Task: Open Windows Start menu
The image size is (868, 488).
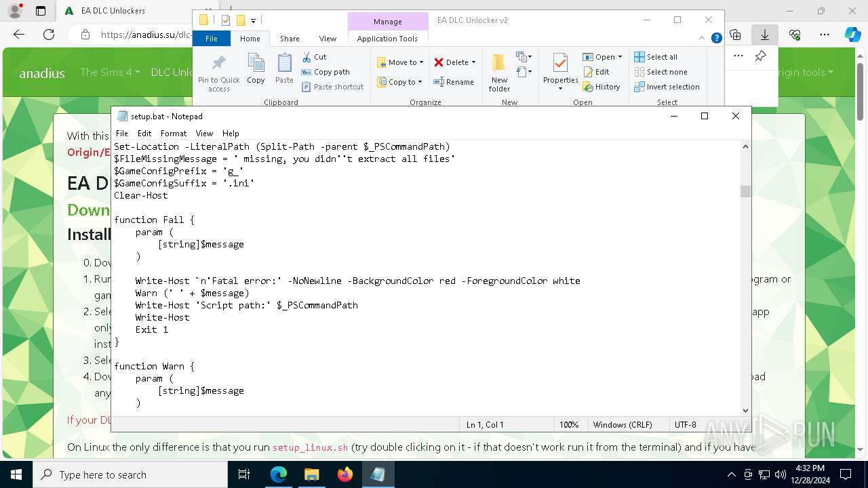Action: (x=16, y=474)
